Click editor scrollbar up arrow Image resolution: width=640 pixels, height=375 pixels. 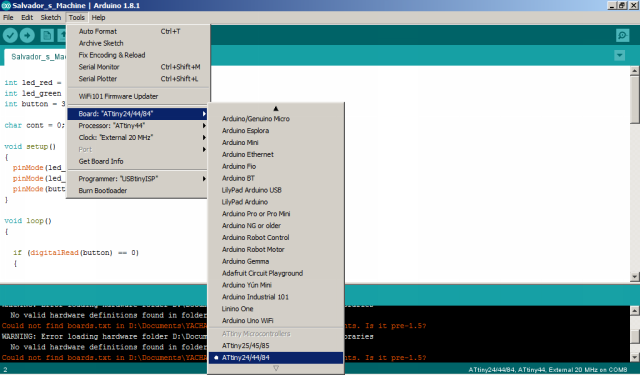point(635,71)
